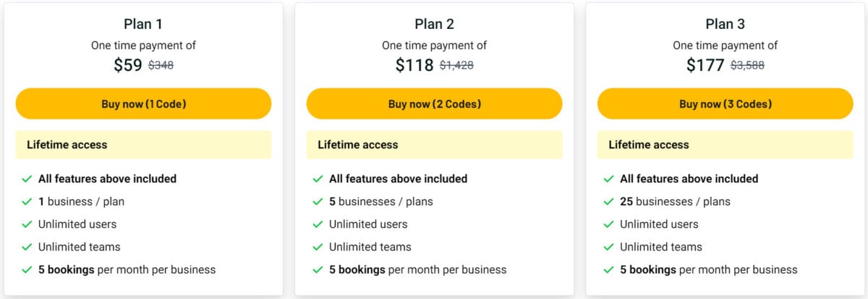Screen dimensions: 868x299
Task: Click checkmark beside '25 businesses / plans'
Action: [608, 201]
